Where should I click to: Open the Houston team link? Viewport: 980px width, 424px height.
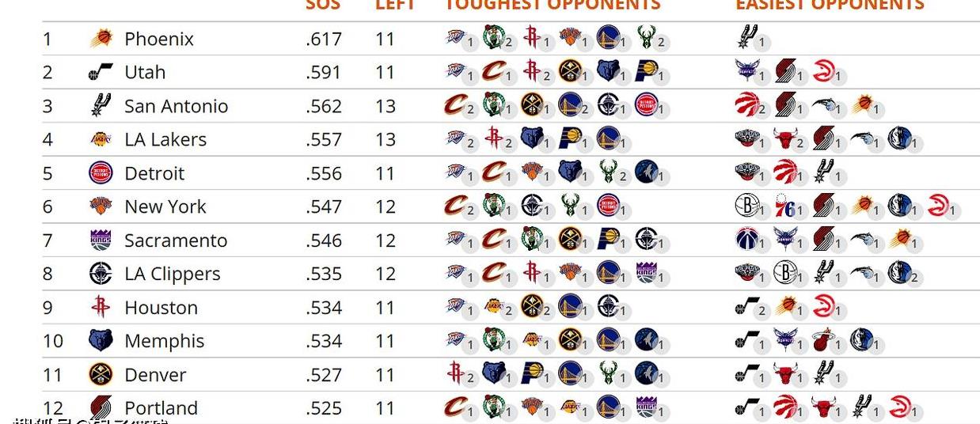pyautogui.click(x=161, y=308)
